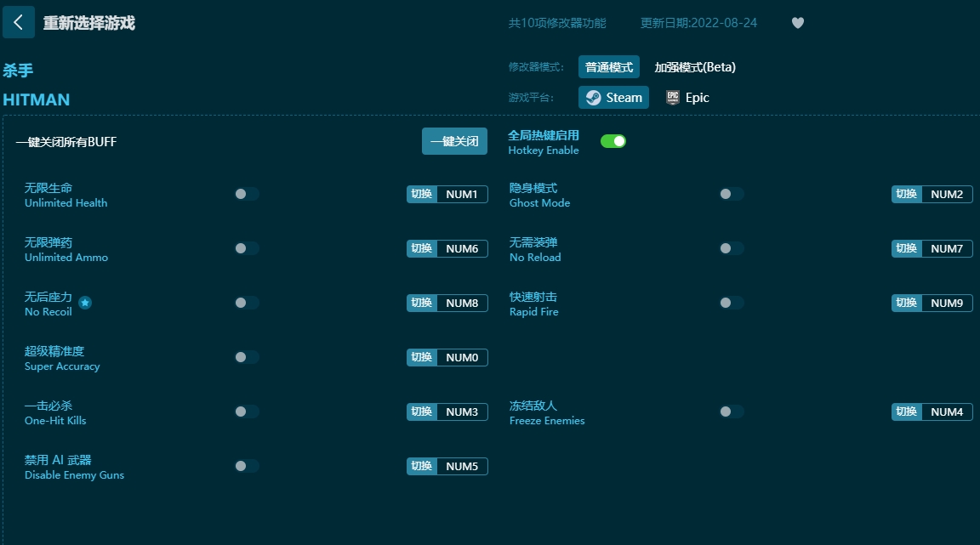Image resolution: width=980 pixels, height=545 pixels.
Task: Click NUM1 hotkey field
Action: click(462, 195)
